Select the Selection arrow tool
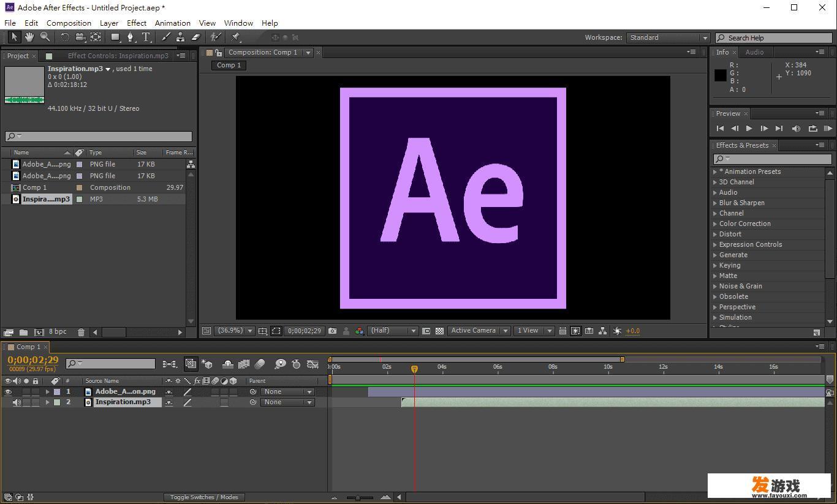Image resolution: width=837 pixels, height=504 pixels. (15, 37)
